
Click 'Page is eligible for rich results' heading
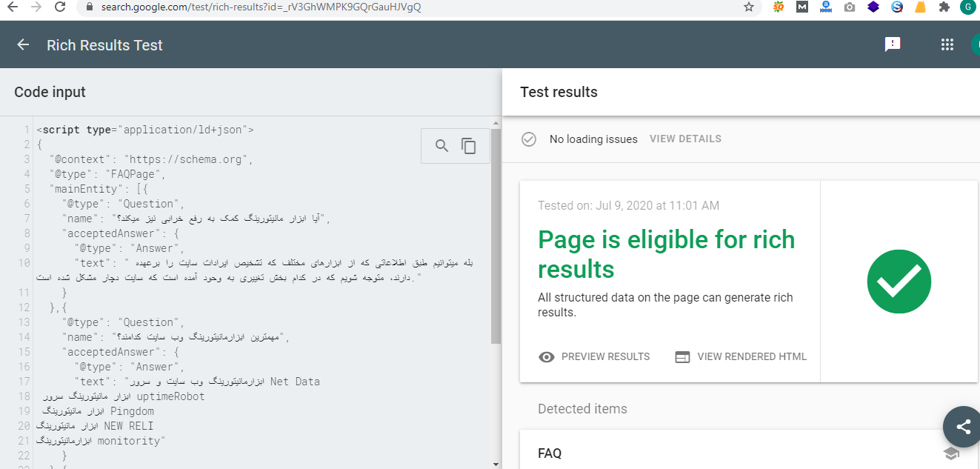click(x=667, y=254)
